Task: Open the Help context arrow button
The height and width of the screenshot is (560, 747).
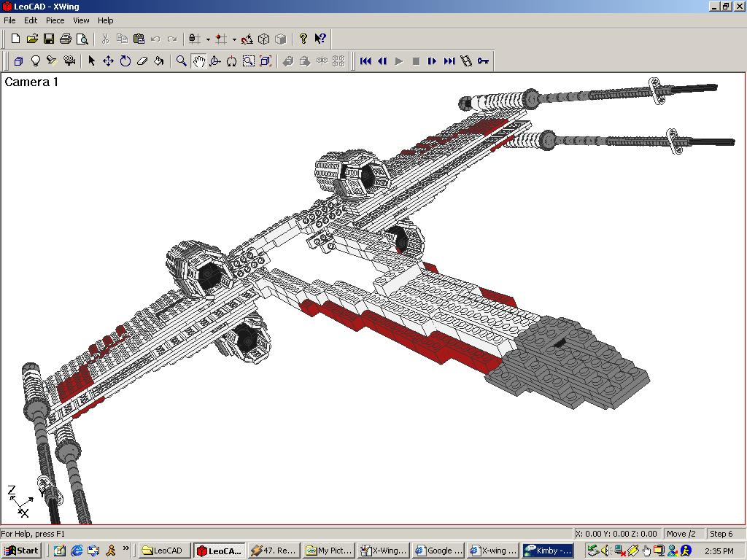Action: pyautogui.click(x=320, y=39)
